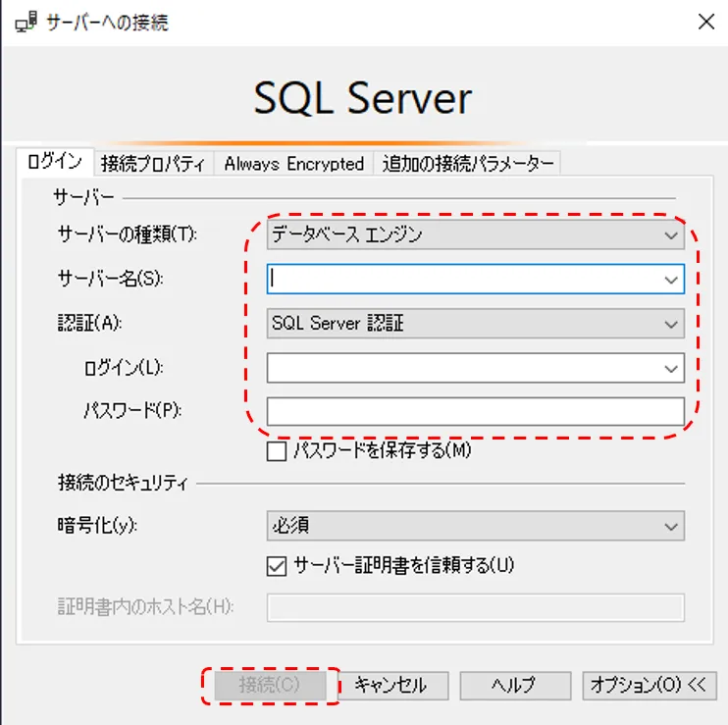
Task: Expand the 暗号化 必須 dropdown
Action: 475,526
